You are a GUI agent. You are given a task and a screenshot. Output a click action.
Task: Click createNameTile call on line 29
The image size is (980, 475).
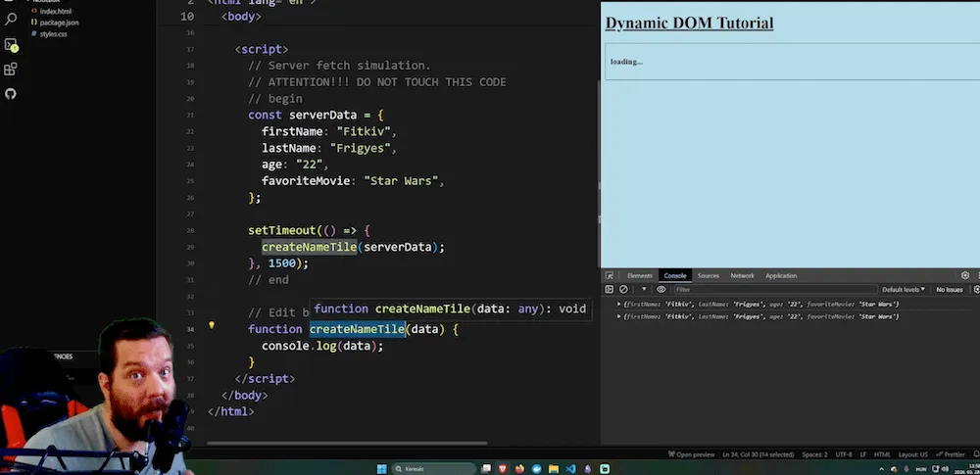click(x=309, y=247)
